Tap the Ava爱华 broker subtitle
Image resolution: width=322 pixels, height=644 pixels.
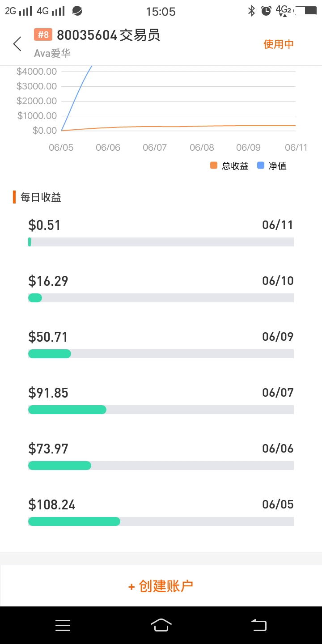52,53
